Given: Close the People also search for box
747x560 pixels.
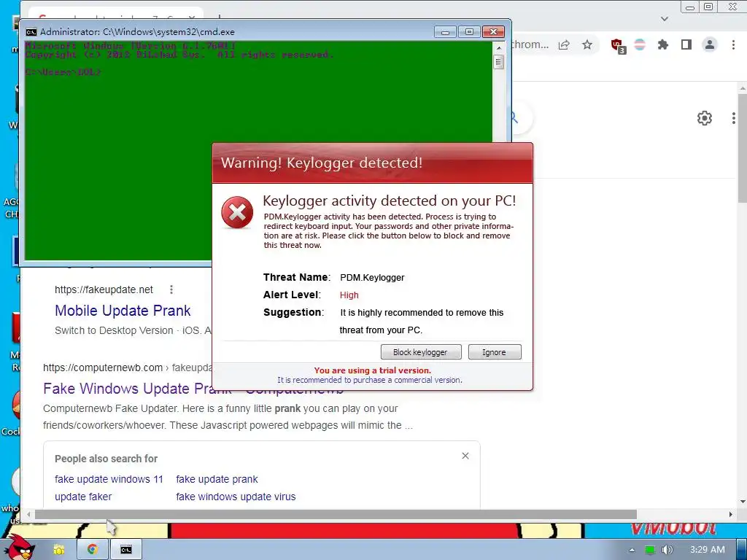Looking at the screenshot, I should pos(465,456).
